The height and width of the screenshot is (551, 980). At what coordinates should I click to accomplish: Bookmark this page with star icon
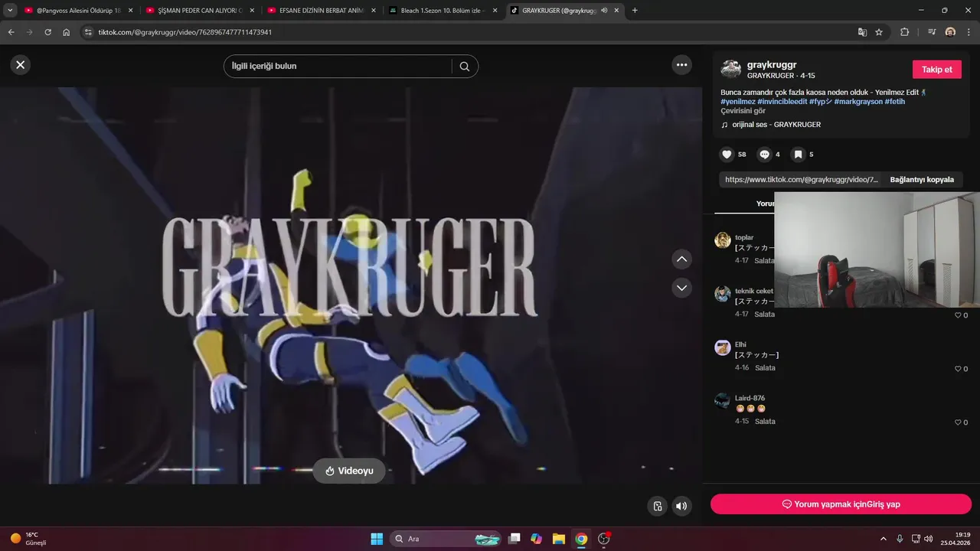[x=879, y=32]
